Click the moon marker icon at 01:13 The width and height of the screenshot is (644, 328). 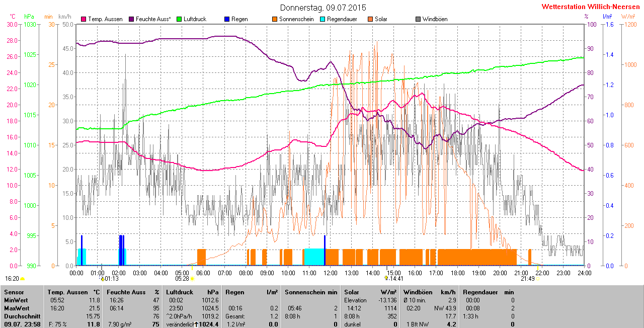click(x=103, y=278)
